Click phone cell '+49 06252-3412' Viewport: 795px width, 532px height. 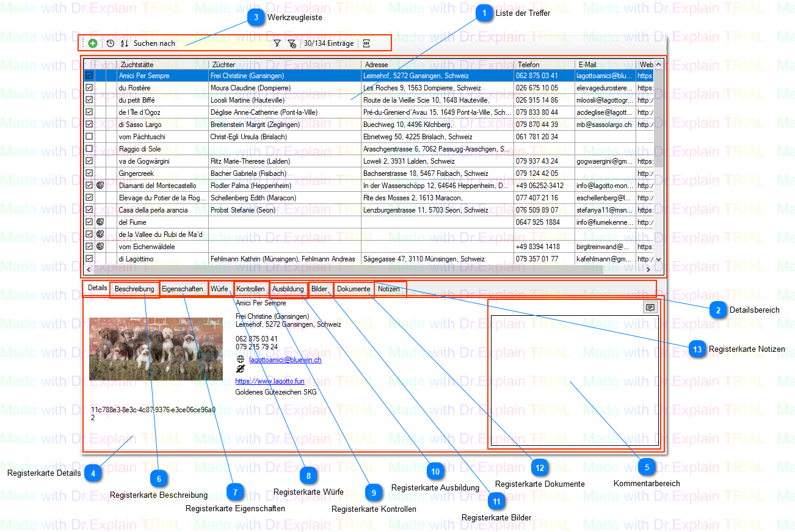pyautogui.click(x=545, y=186)
